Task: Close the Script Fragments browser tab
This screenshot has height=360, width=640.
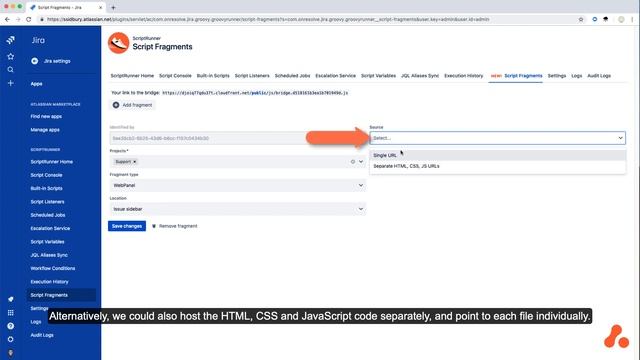Action: click(x=101, y=7)
